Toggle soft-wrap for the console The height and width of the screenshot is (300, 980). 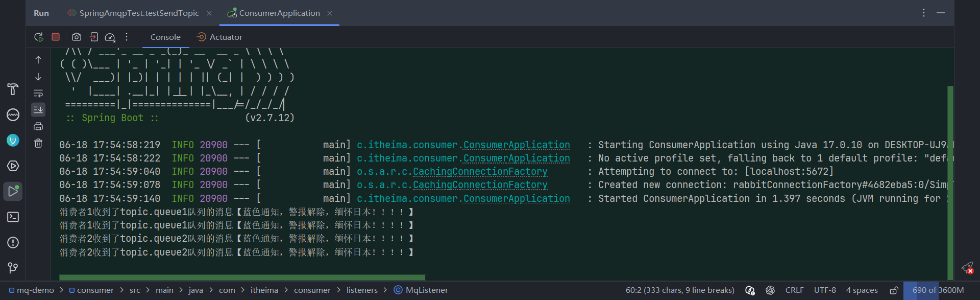click(x=38, y=93)
